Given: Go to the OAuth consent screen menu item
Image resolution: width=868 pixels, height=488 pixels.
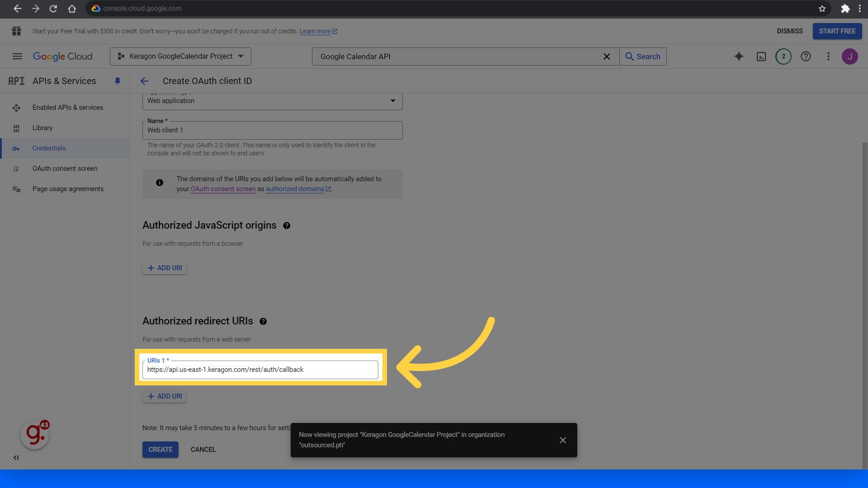Looking at the screenshot, I should (65, 169).
